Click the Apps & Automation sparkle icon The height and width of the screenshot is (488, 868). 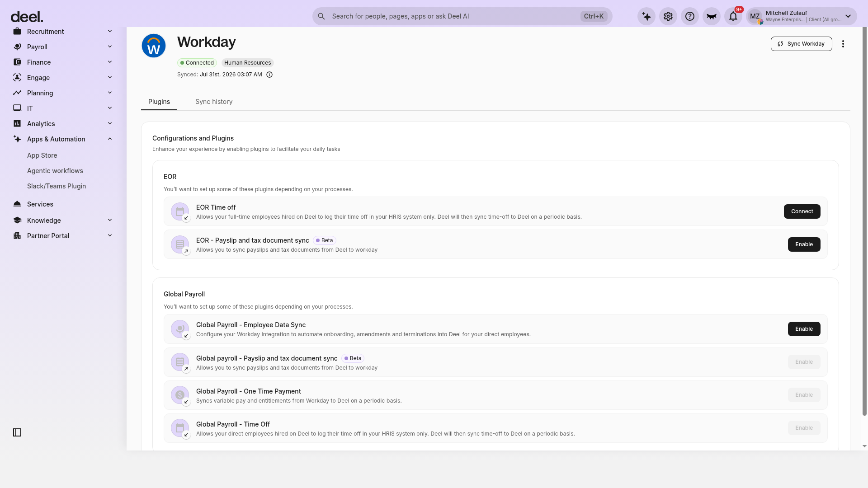17,139
